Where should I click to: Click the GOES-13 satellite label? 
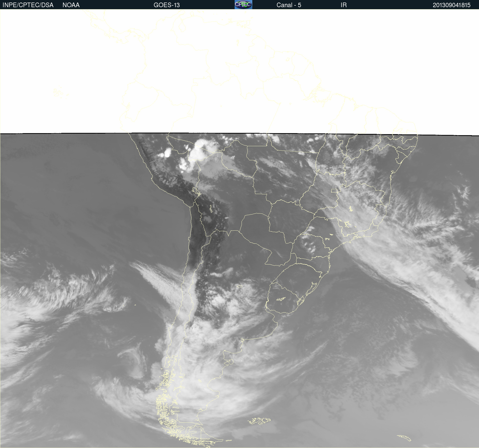[x=166, y=5]
